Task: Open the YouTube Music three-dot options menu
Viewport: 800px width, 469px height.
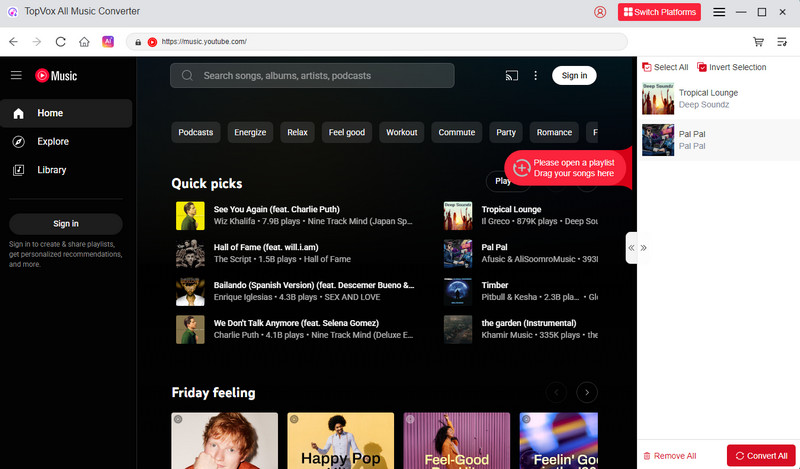Action: [x=536, y=75]
